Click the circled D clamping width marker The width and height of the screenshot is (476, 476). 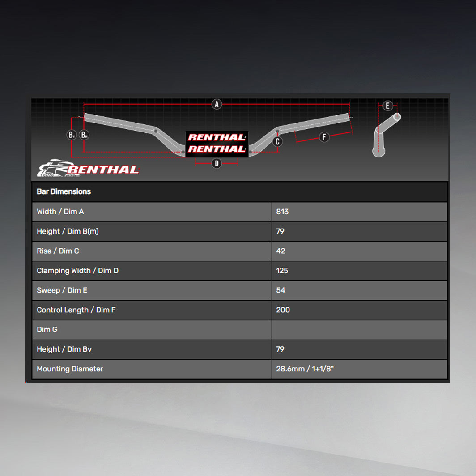click(217, 163)
